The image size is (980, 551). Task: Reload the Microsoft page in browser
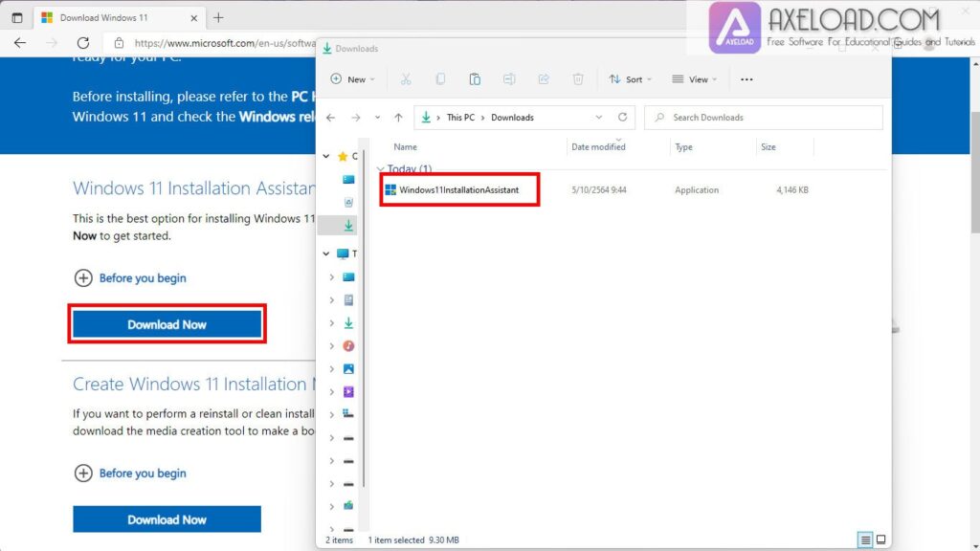click(x=83, y=43)
